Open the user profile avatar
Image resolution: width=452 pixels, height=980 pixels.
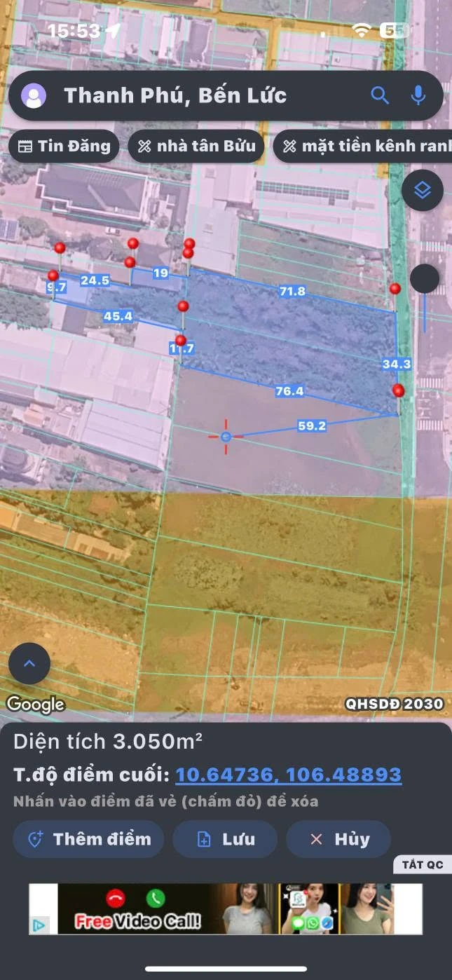[x=34, y=96]
